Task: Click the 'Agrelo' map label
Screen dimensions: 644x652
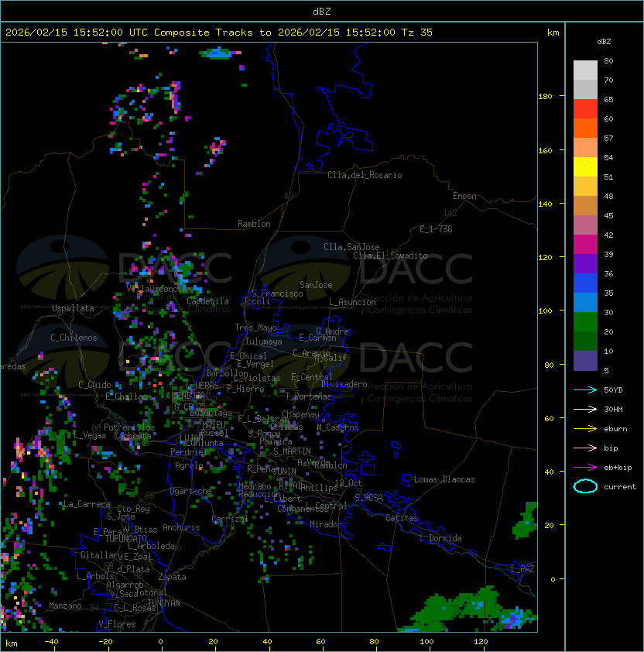Action: pyautogui.click(x=189, y=465)
